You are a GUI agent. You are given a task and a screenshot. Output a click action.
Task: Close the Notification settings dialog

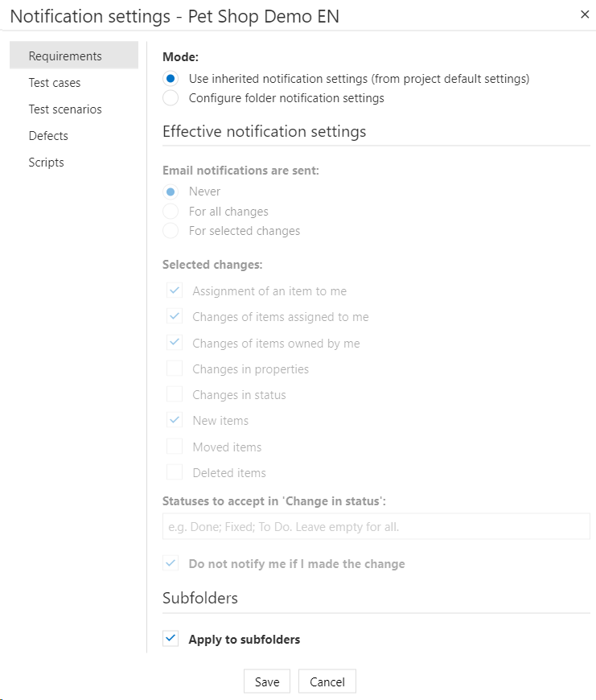pos(584,14)
